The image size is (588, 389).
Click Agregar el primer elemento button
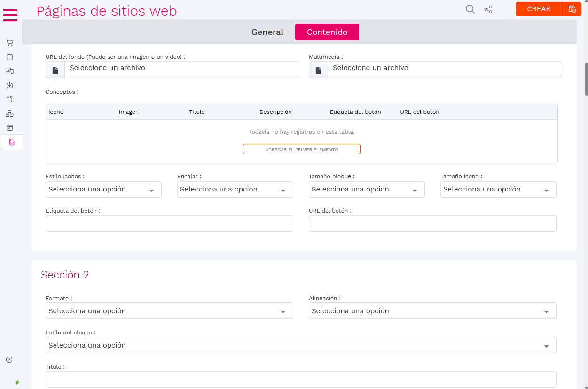pyautogui.click(x=302, y=149)
